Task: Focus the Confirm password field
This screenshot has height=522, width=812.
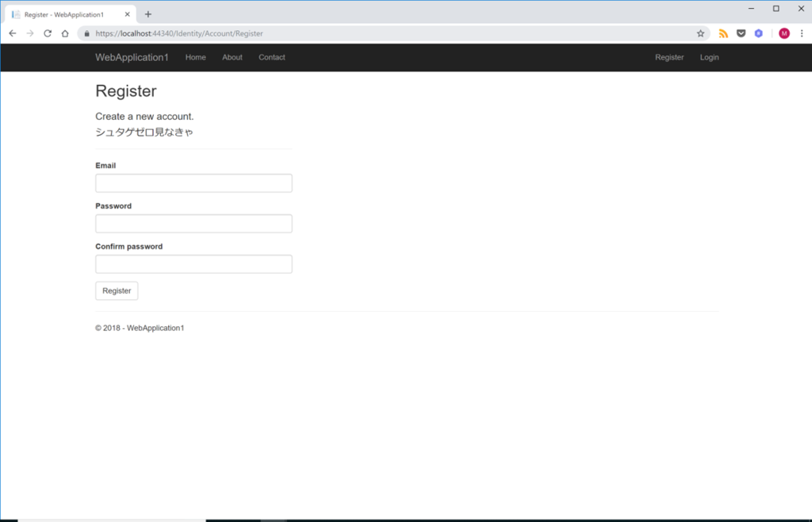Action: click(193, 264)
